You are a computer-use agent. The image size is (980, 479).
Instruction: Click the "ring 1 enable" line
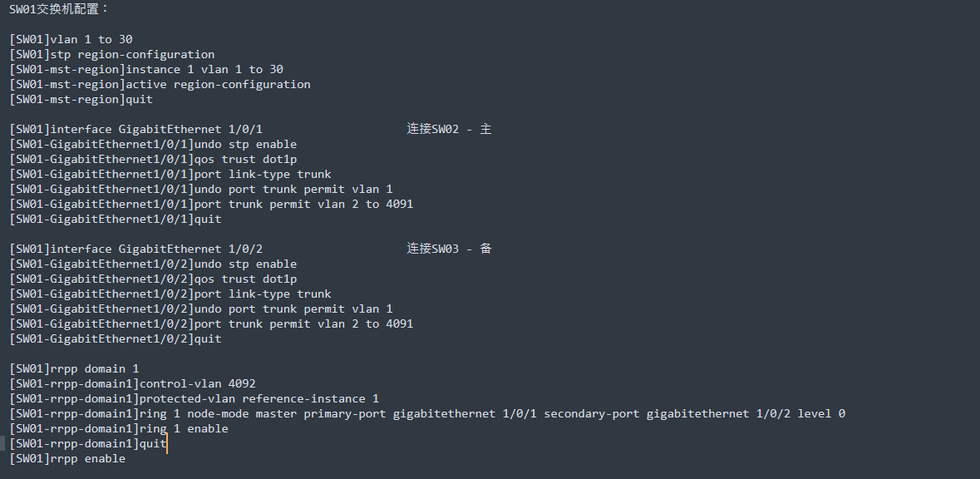pyautogui.click(x=183, y=428)
